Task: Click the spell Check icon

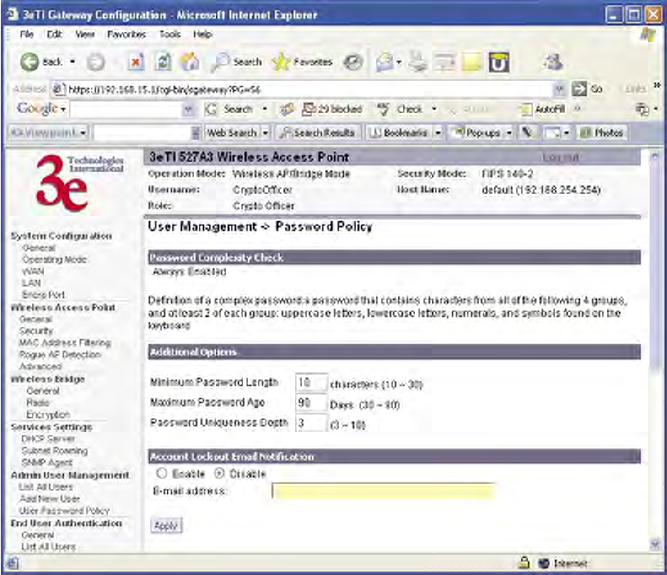Action: [383, 109]
